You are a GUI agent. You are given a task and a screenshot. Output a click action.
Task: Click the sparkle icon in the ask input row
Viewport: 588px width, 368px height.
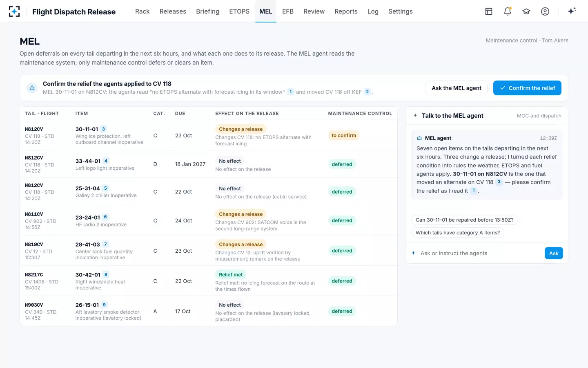coord(414,253)
